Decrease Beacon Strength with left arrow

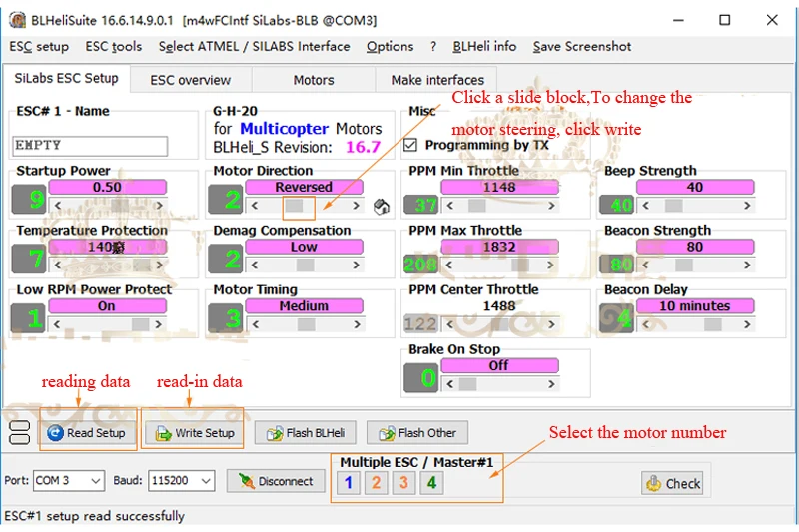click(645, 265)
